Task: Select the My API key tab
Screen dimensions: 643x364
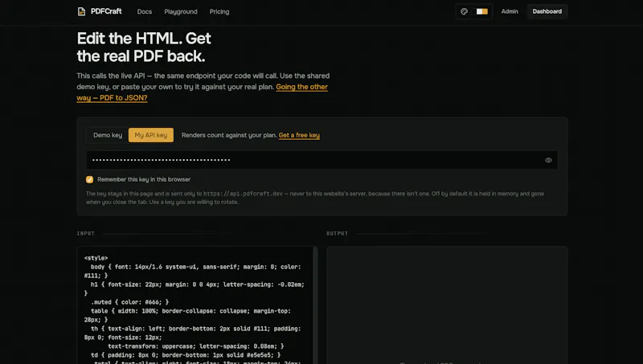Action: click(x=151, y=135)
